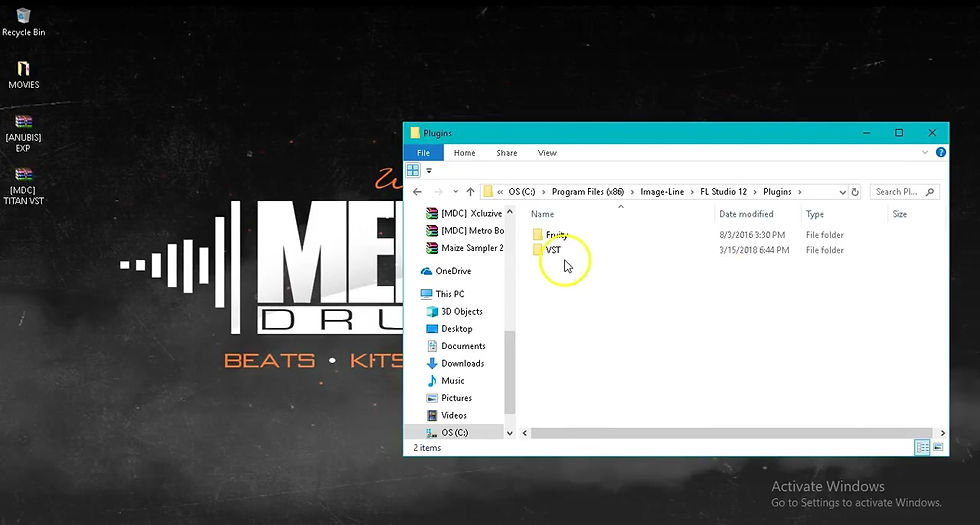Click navigation pane scroll down arrow
This screenshot has width=980, height=525.
[x=510, y=433]
